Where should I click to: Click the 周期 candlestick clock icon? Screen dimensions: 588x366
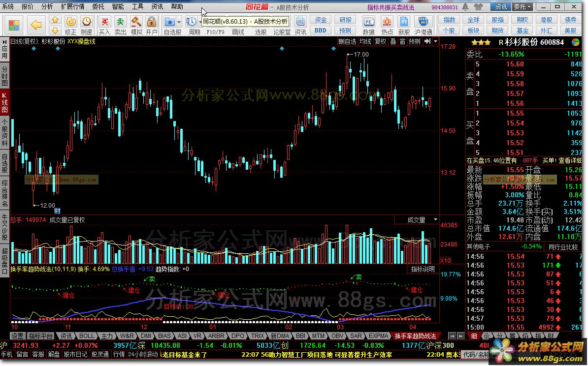point(191,22)
